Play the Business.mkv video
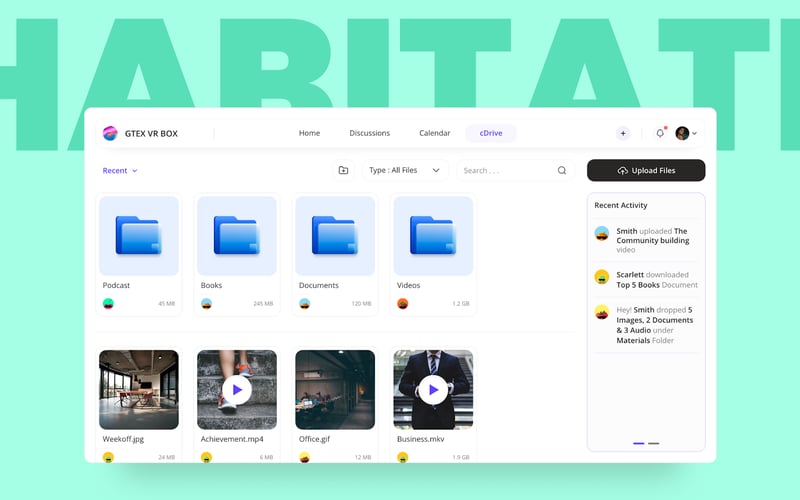Image resolution: width=800 pixels, height=500 pixels. 433,390
